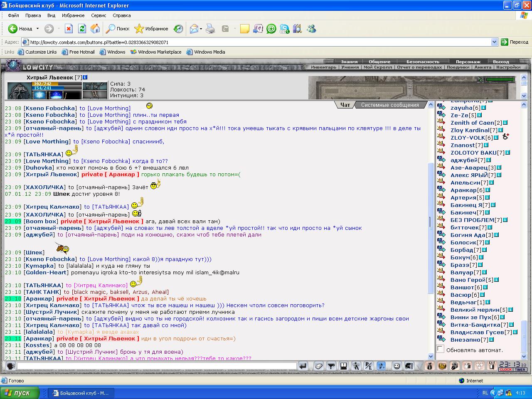The height and width of the screenshot is (399, 532).
Task: Open the Инвентарь game menu
Action: click(x=323, y=67)
